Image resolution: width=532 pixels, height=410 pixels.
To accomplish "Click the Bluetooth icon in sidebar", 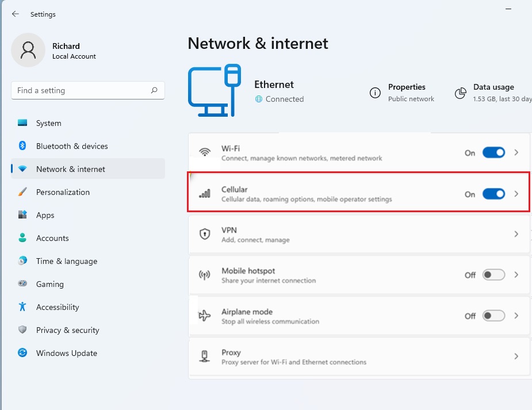I will click(x=22, y=146).
